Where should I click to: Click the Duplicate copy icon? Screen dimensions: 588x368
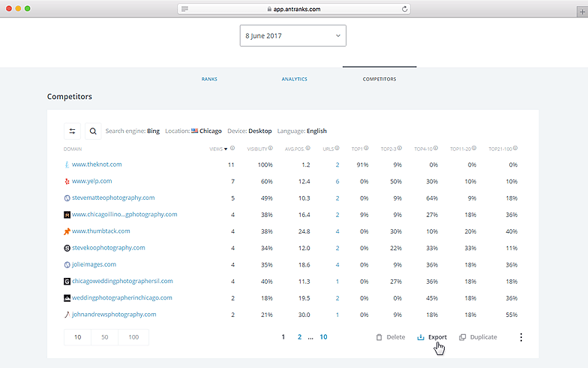tap(463, 337)
